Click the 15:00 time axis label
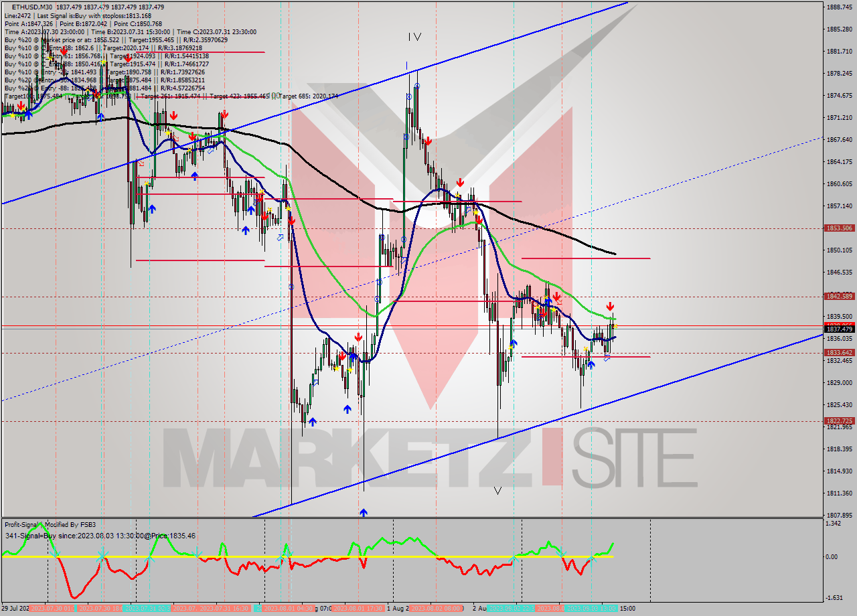The image size is (857, 616). coord(627,609)
